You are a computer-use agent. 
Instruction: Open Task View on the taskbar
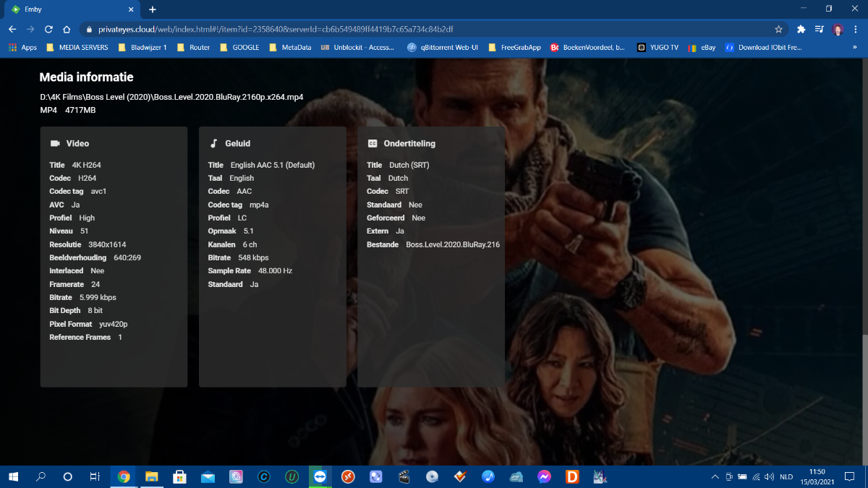(x=95, y=476)
